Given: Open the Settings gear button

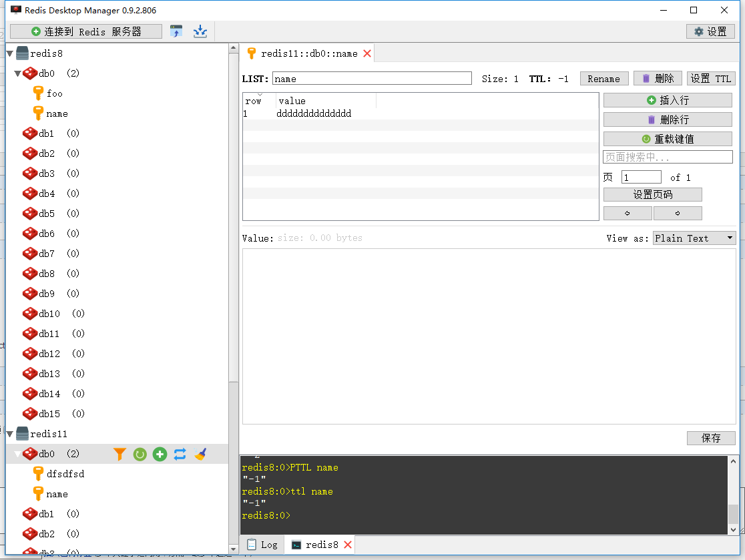Looking at the screenshot, I should coord(710,32).
